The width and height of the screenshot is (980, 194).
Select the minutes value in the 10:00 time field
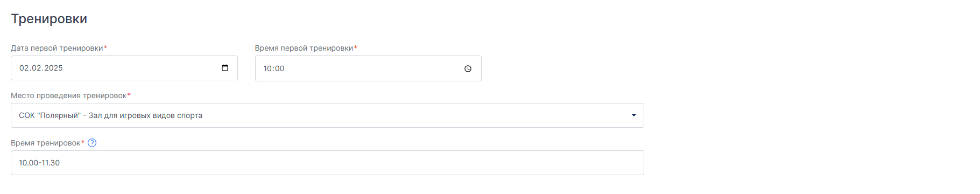click(279, 68)
